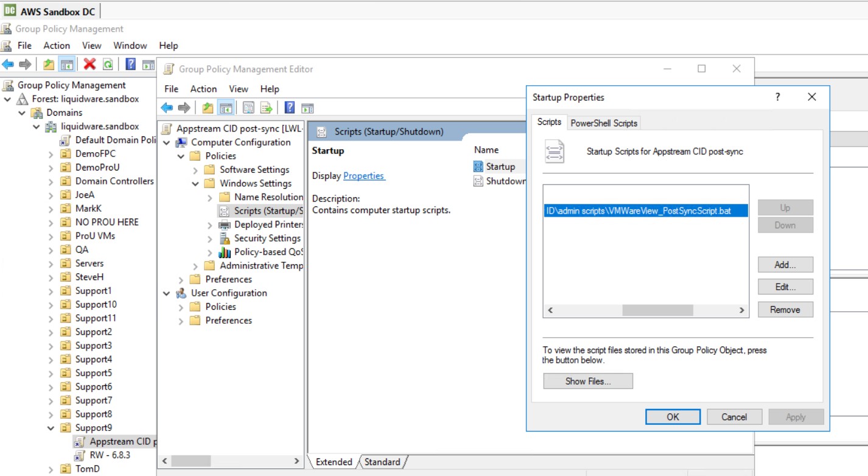
Task: Click right scroll arrow in script list
Action: [741, 310]
